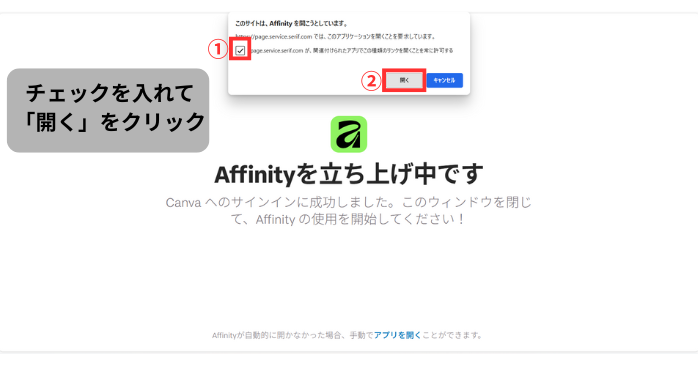Click the dialog title 'このサイトは、Affinity を開こうとしています。'
The image size is (698, 365).
292,24
